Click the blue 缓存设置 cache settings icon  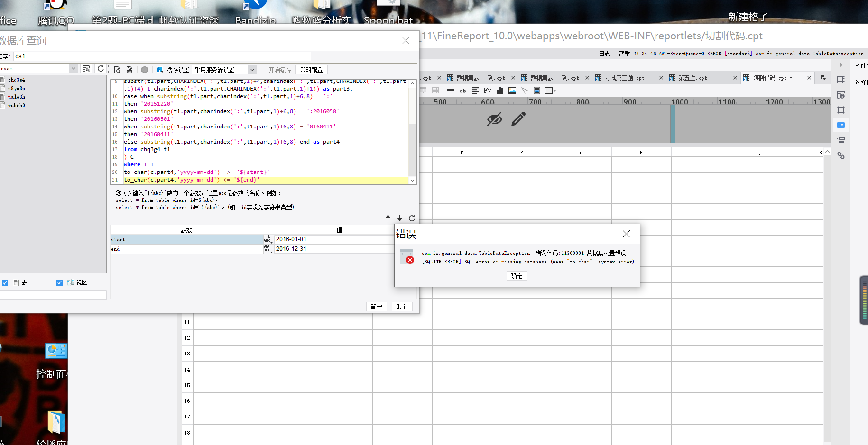tap(160, 70)
